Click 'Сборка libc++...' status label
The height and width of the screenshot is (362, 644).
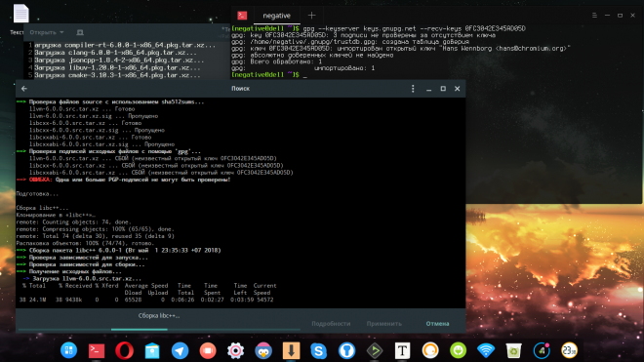click(x=159, y=315)
